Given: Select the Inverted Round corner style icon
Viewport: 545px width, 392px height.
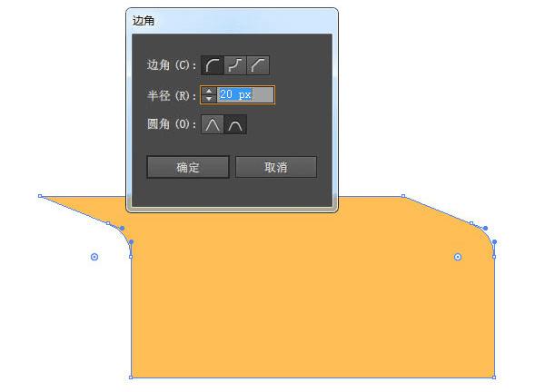Looking at the screenshot, I should pyautogui.click(x=235, y=65).
